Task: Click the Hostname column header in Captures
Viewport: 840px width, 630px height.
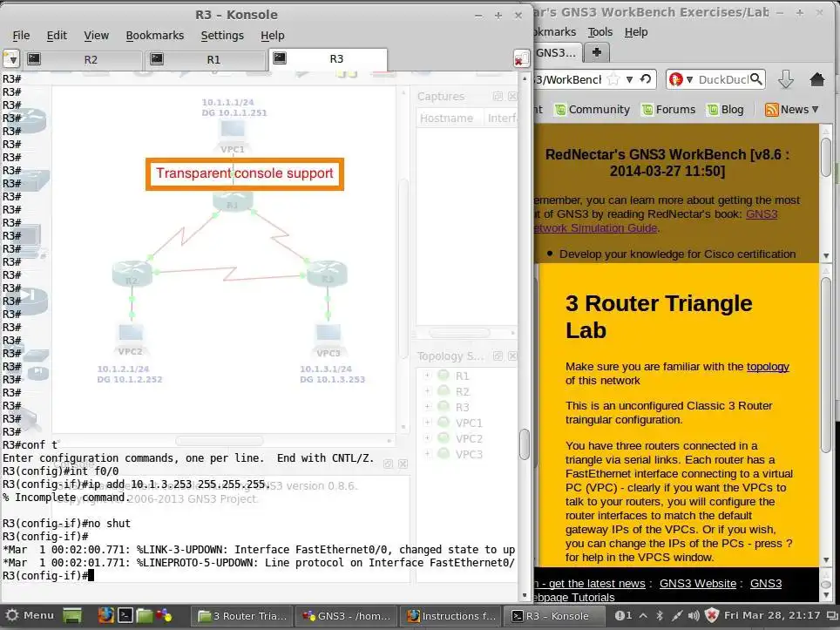Action: tap(449, 119)
